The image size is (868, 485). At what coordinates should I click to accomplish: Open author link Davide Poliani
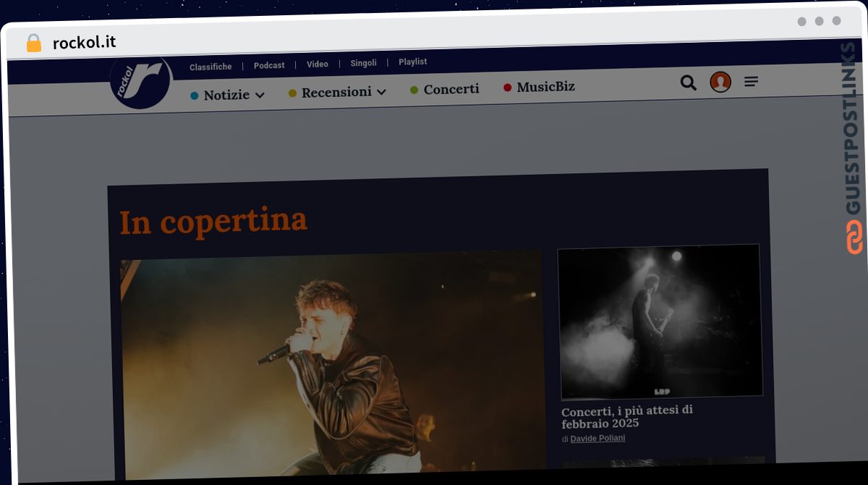click(597, 439)
